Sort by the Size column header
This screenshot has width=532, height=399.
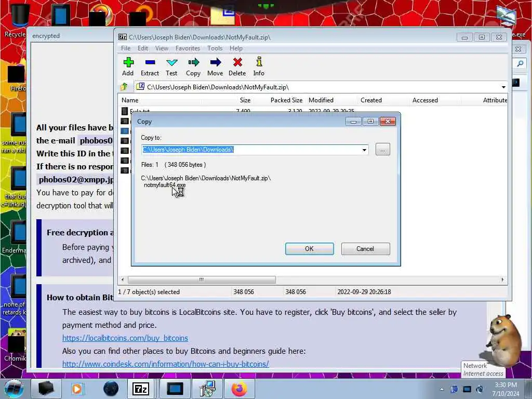pyautogui.click(x=245, y=100)
